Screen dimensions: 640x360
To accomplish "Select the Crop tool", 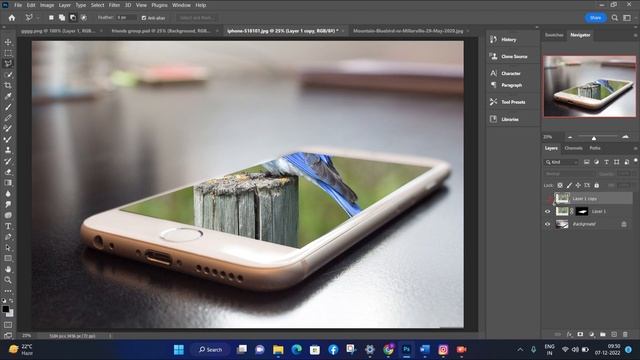I will [8, 85].
